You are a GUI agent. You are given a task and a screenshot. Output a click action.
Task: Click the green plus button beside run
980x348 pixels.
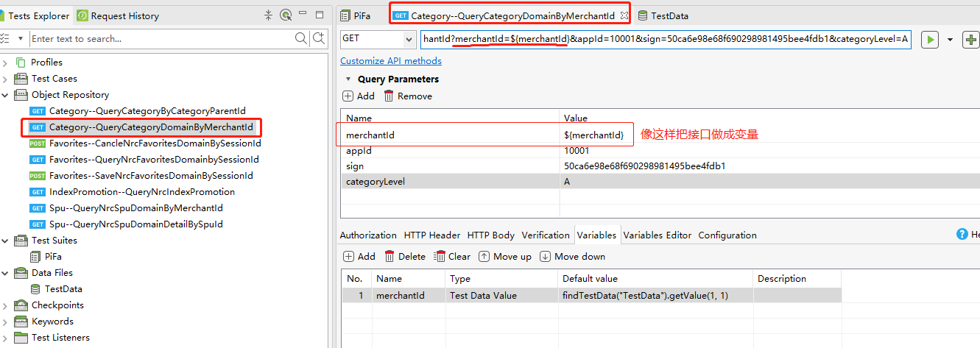click(972, 40)
